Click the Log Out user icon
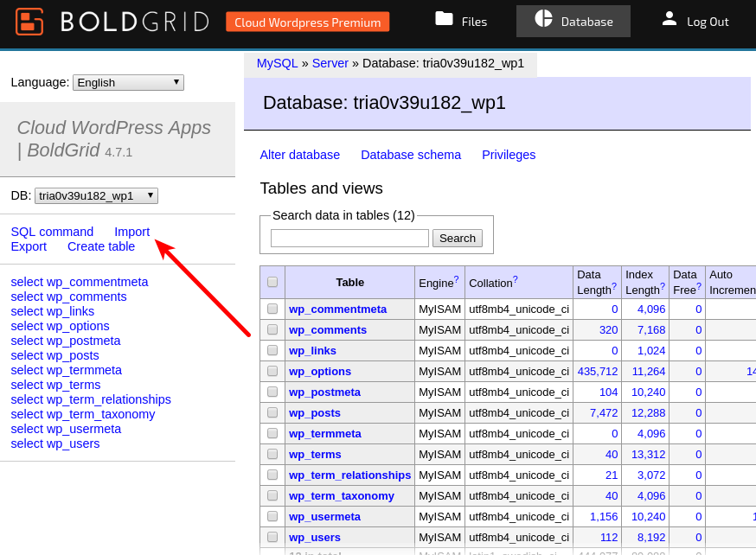Viewport: 756px width, 555px height. [x=670, y=19]
